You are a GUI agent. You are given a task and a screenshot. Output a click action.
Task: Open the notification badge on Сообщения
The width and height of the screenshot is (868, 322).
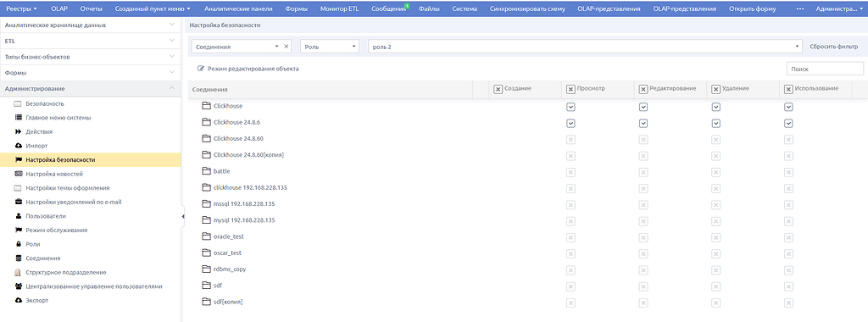(408, 6)
